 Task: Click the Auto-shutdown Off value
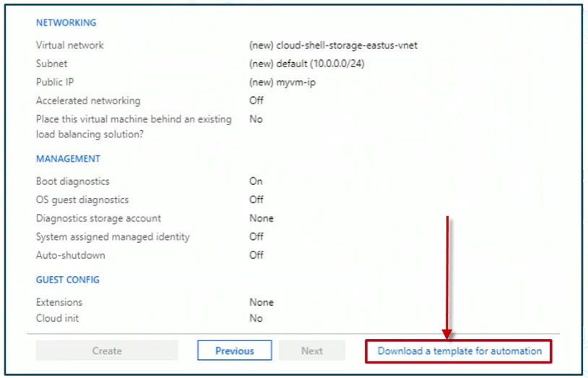coord(256,255)
